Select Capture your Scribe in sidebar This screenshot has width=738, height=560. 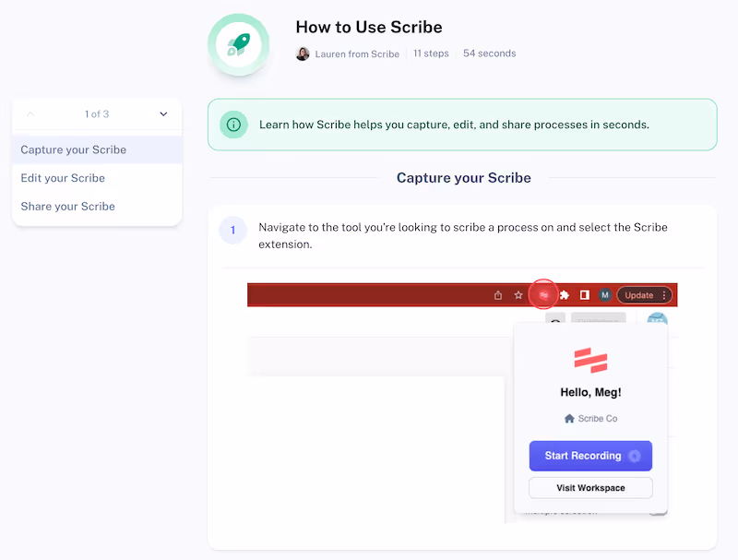pos(97,149)
